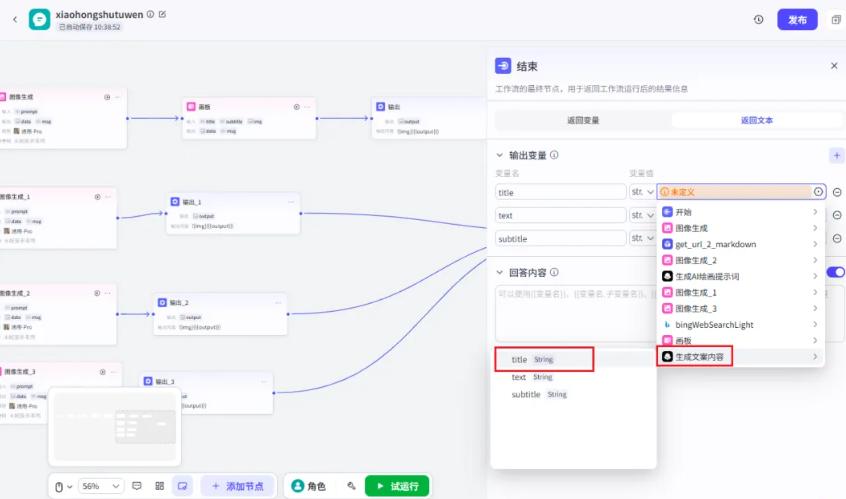Add a new output variable with plus icon
The width and height of the screenshot is (846, 499).
tap(836, 155)
